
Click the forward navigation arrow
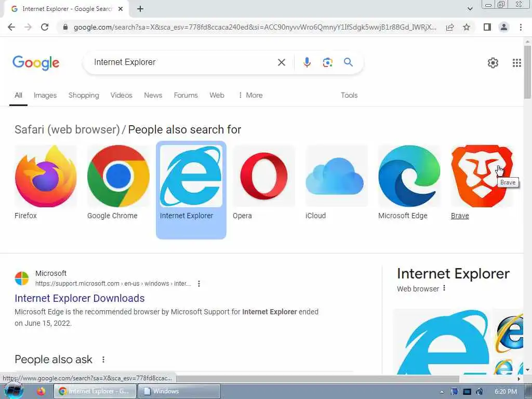coord(28,27)
